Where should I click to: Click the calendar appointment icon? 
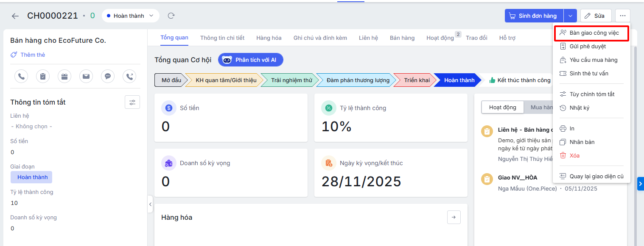click(64, 76)
